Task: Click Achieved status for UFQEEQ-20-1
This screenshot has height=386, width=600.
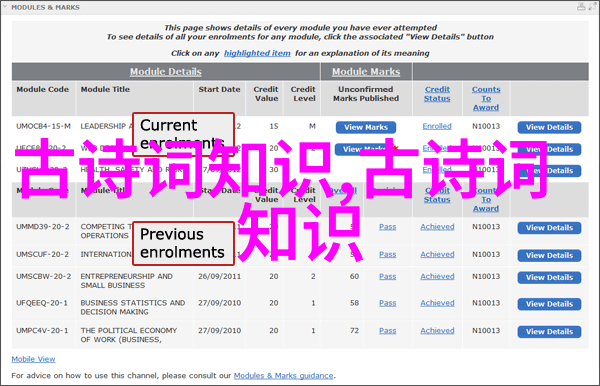Action: tap(437, 303)
